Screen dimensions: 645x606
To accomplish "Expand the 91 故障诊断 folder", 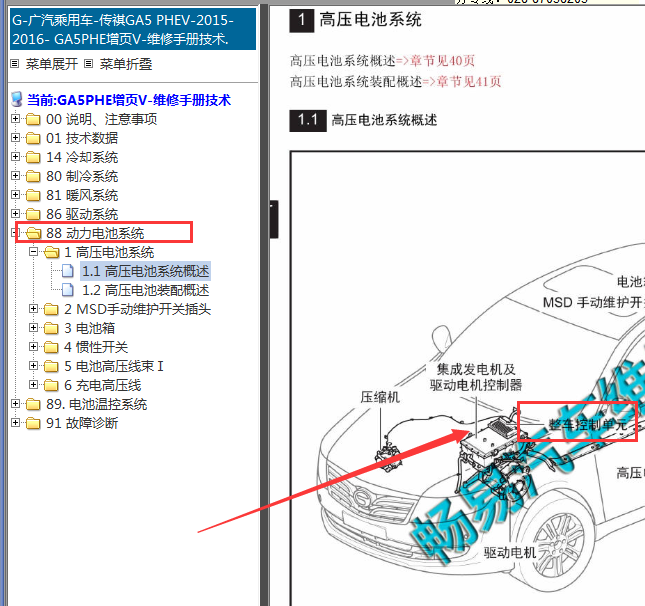I will pos(16,423).
